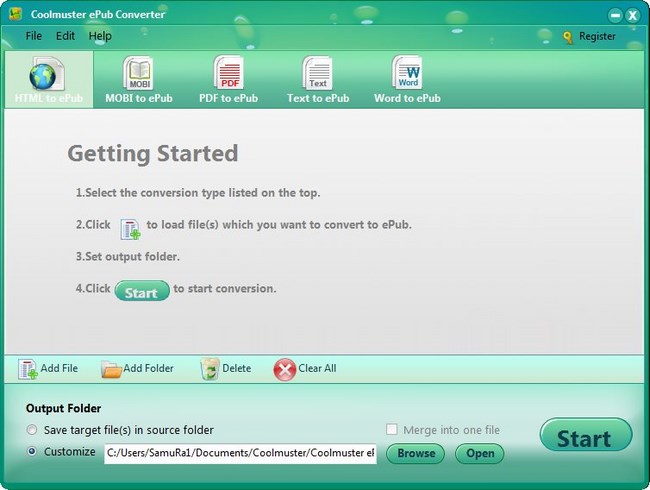
Task: Delete the selected file with the trash icon
Action: click(x=210, y=369)
